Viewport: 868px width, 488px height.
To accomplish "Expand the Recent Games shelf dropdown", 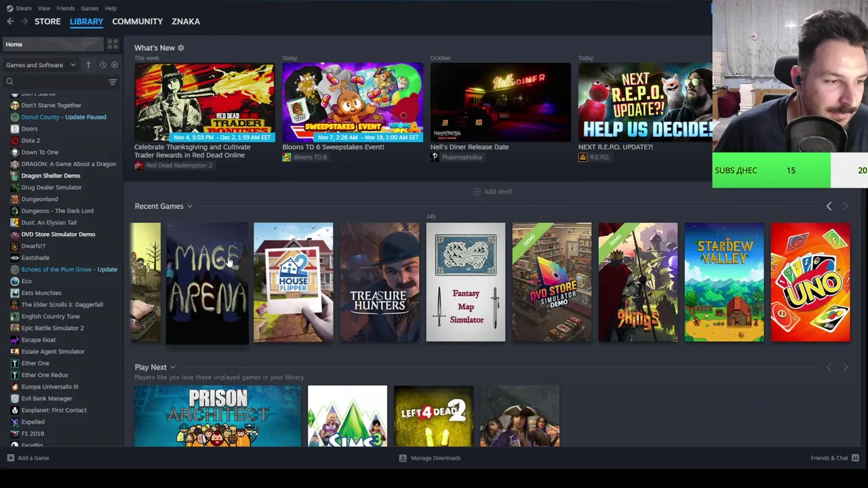I will [190, 207].
